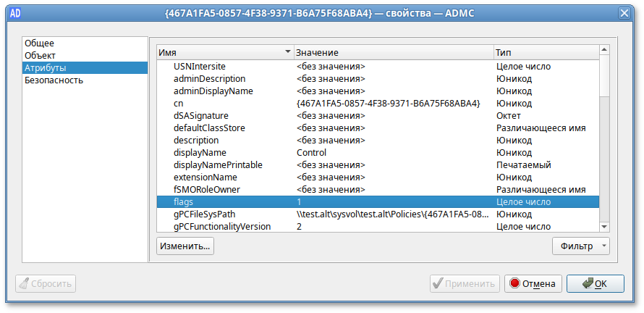Switch to the Безопасность tab
Screen dimensions: 644x313
85,80
